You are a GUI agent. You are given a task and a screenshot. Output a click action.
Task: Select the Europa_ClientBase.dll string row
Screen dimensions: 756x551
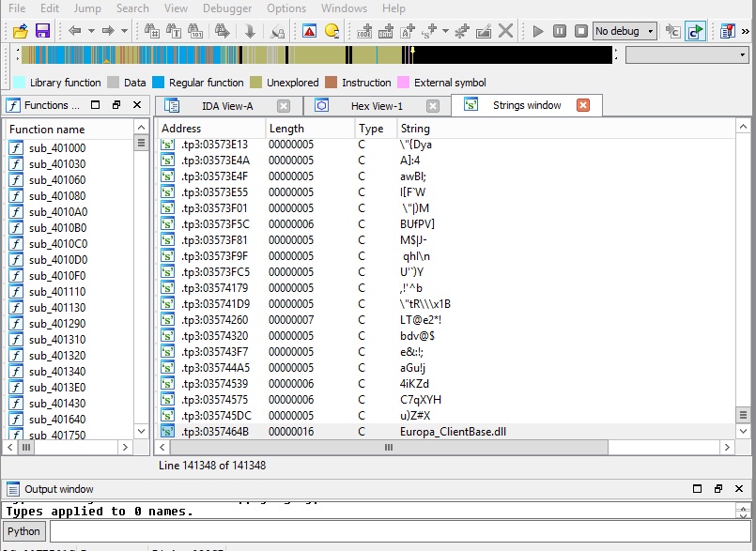coord(446,432)
